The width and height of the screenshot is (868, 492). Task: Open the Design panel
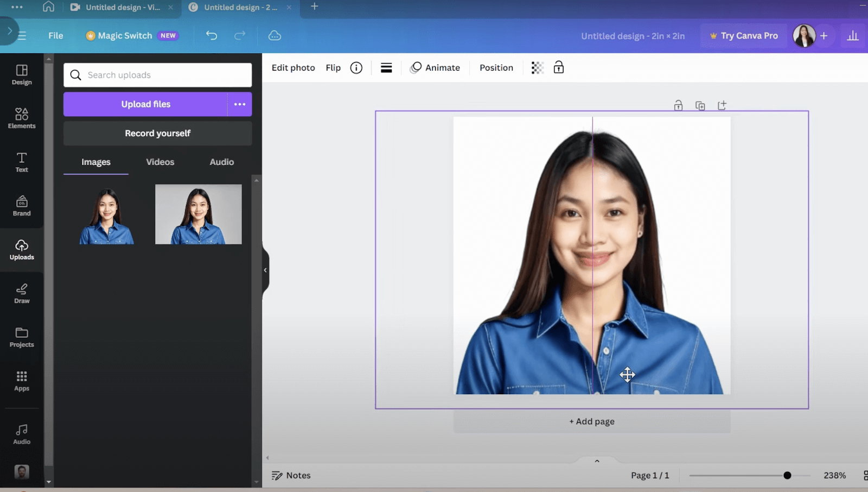click(x=22, y=75)
